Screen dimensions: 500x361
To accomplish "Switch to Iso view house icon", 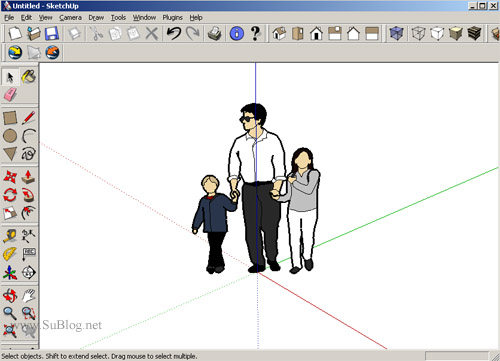I will tap(279, 34).
